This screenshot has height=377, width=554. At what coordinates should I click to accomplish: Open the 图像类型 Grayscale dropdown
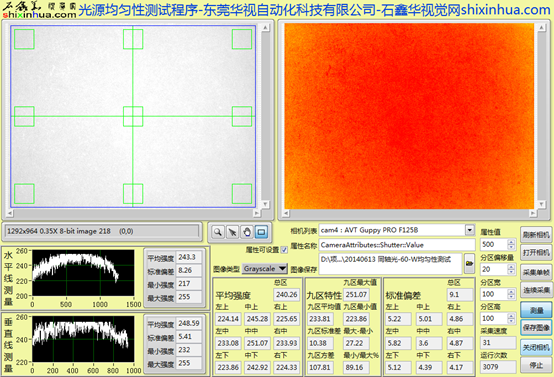click(x=265, y=269)
